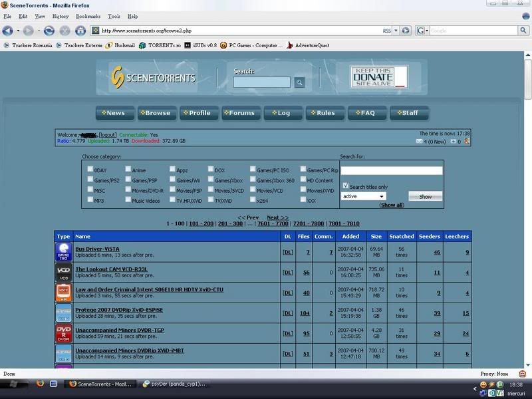Viewport: 532px width, 399px height.
Task: Open the messages envelope icon in the welcome bar
Action: [x=419, y=142]
